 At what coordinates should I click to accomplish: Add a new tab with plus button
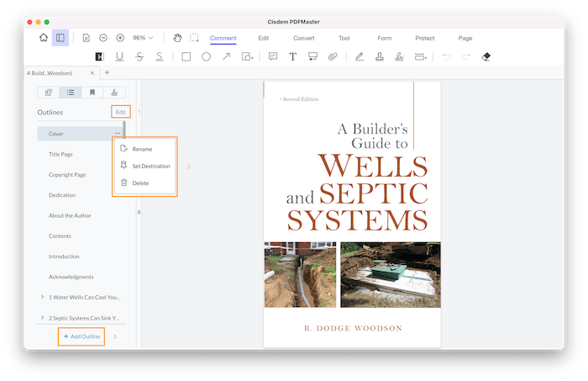(x=107, y=72)
